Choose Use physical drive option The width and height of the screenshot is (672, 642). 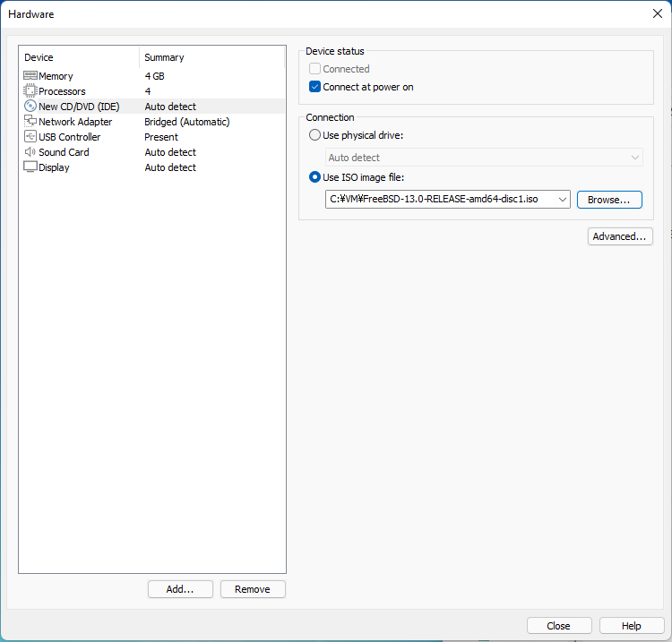[314, 135]
